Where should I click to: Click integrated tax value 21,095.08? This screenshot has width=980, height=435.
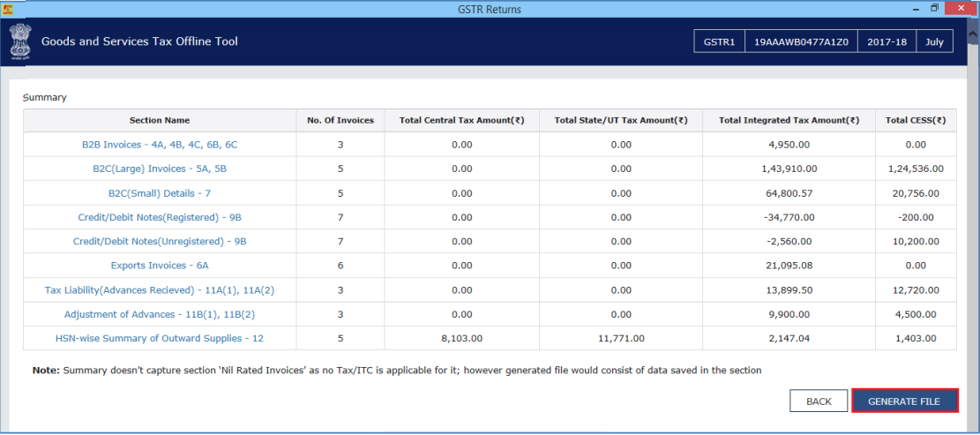(789, 265)
